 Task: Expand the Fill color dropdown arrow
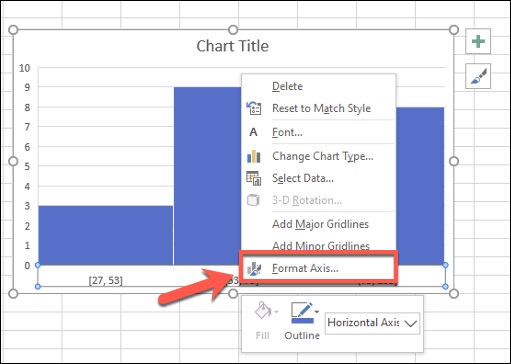pos(276,312)
